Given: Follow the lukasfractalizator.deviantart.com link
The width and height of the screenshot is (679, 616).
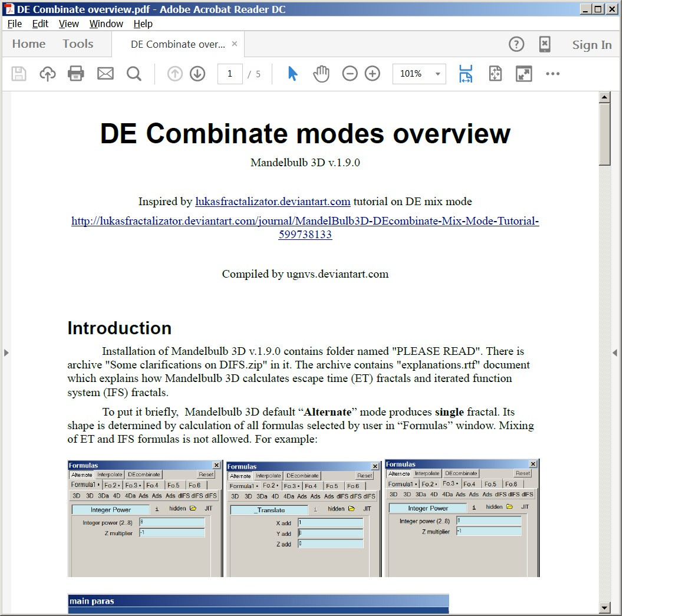Looking at the screenshot, I should pos(273,202).
